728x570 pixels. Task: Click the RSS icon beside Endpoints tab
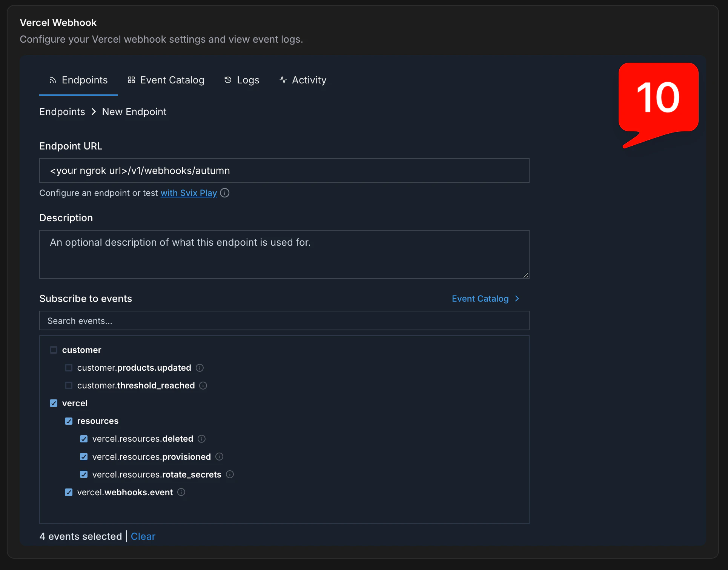(52, 80)
